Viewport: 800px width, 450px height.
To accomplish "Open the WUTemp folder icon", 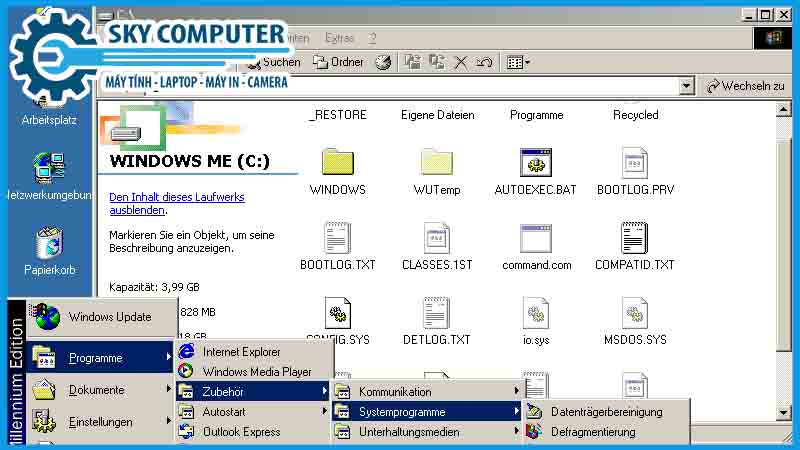I will (x=437, y=162).
